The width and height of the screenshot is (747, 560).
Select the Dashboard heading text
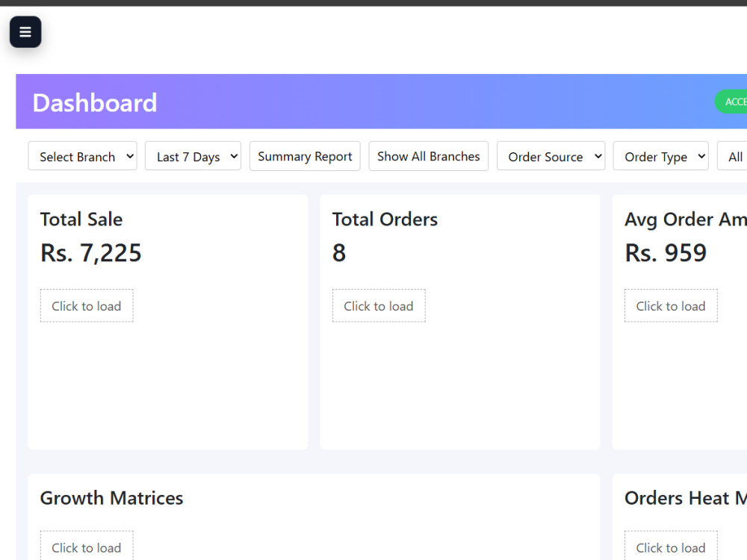tap(95, 103)
